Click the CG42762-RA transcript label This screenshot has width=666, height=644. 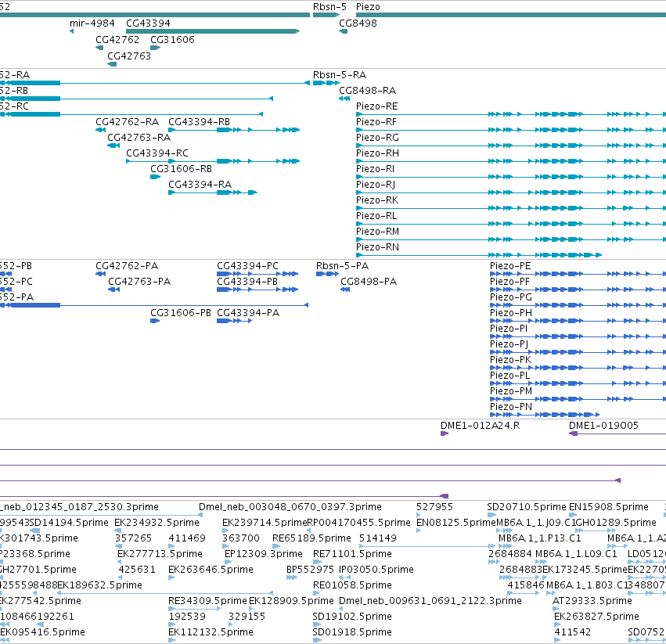pos(127,122)
